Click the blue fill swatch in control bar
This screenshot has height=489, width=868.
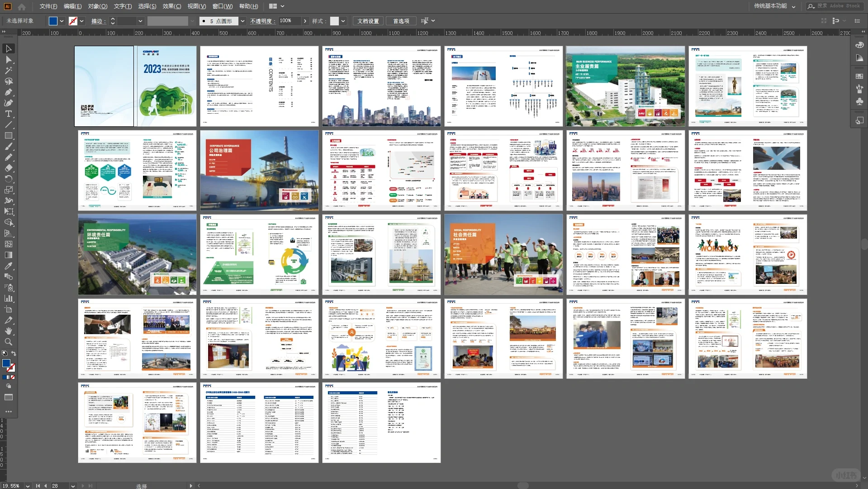pos(53,21)
